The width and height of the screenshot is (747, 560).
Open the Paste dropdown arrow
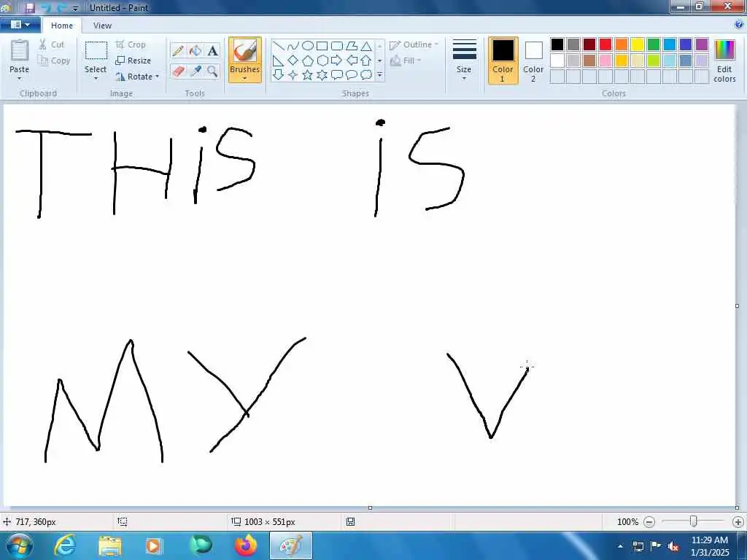[x=20, y=79]
